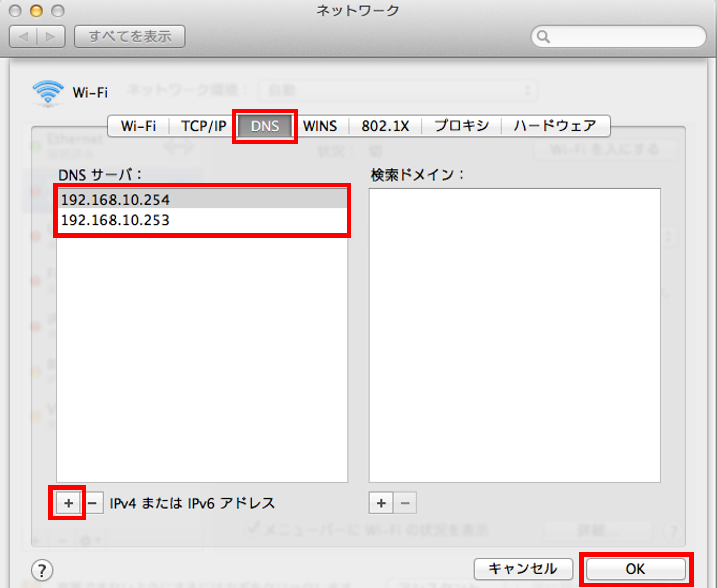717x588 pixels.
Task: Select the DNS tab
Action: [x=265, y=126]
